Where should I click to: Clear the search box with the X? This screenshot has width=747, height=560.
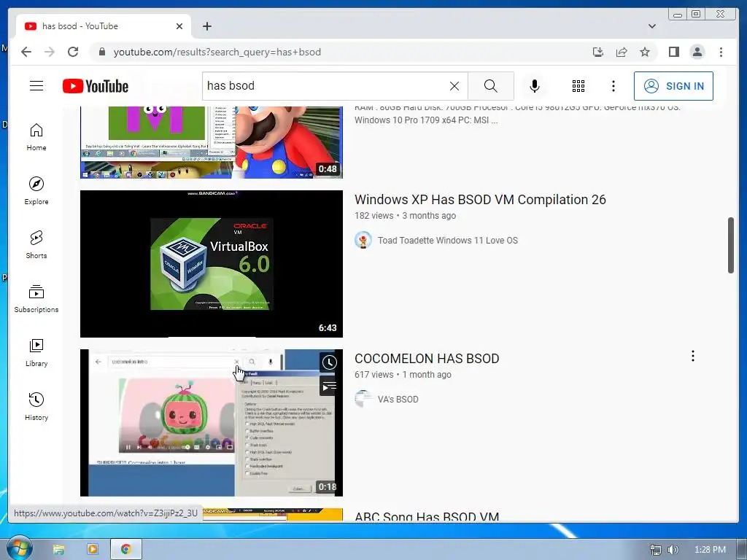click(454, 86)
